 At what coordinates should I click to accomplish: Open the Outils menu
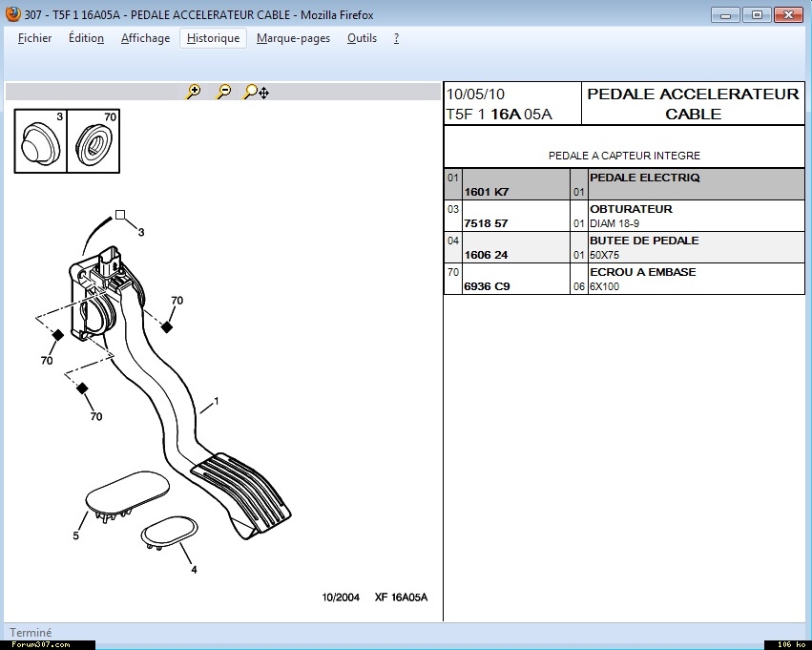click(x=362, y=38)
